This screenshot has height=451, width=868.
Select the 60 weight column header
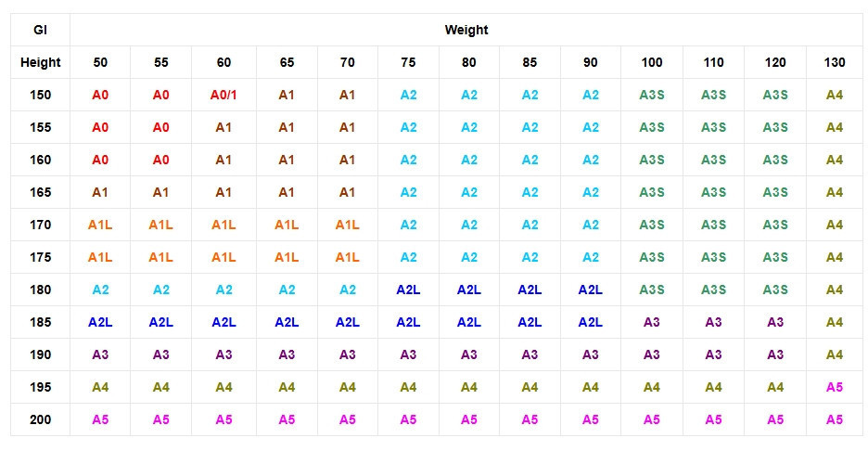point(223,62)
